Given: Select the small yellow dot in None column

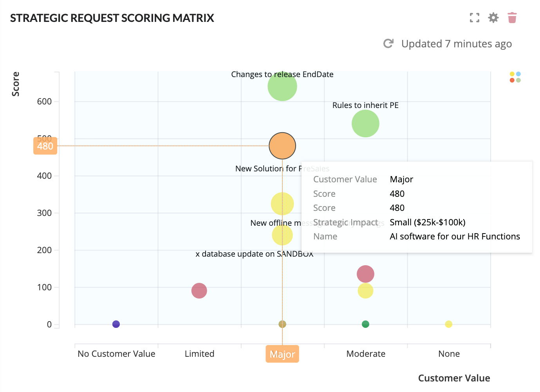Looking at the screenshot, I should 449,324.
